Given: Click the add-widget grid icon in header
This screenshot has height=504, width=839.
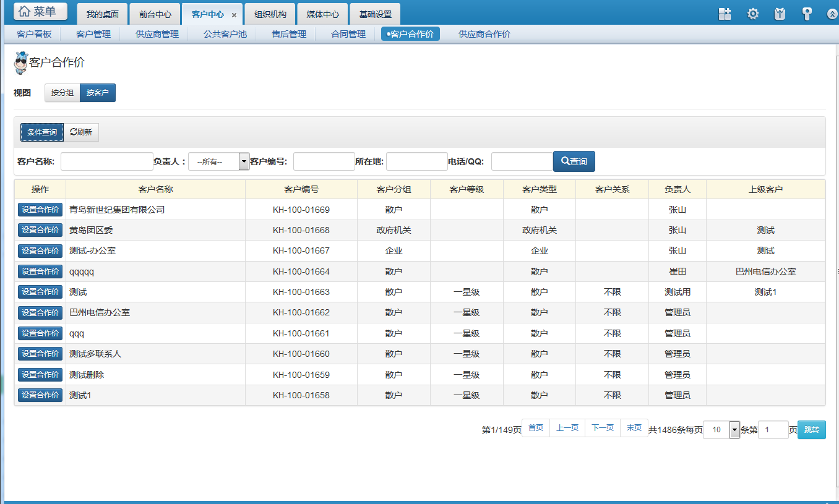Looking at the screenshot, I should [x=725, y=14].
